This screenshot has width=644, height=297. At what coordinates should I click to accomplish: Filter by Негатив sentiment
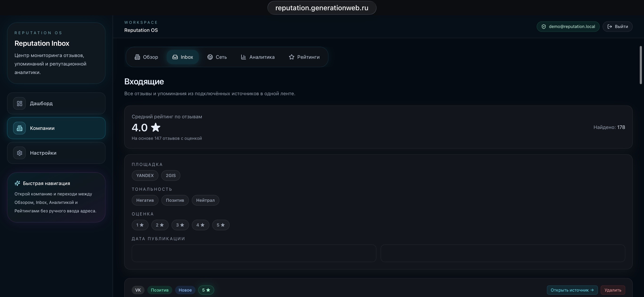(x=145, y=200)
